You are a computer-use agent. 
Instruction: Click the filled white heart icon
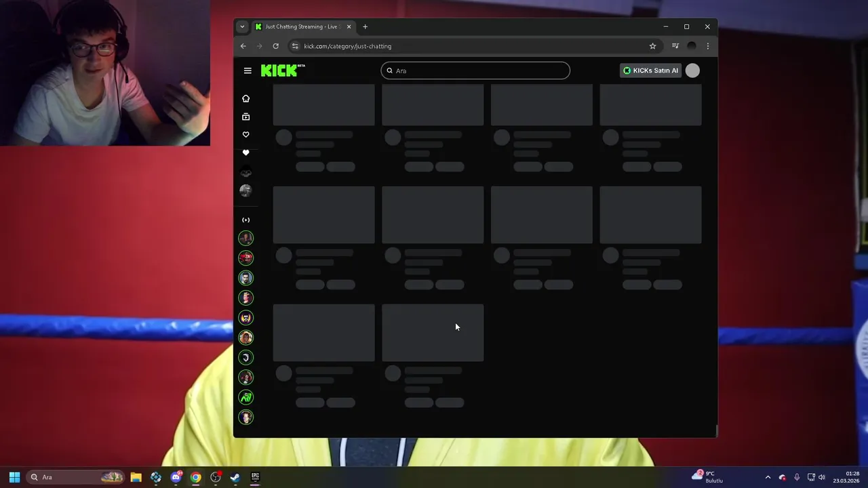pos(245,152)
